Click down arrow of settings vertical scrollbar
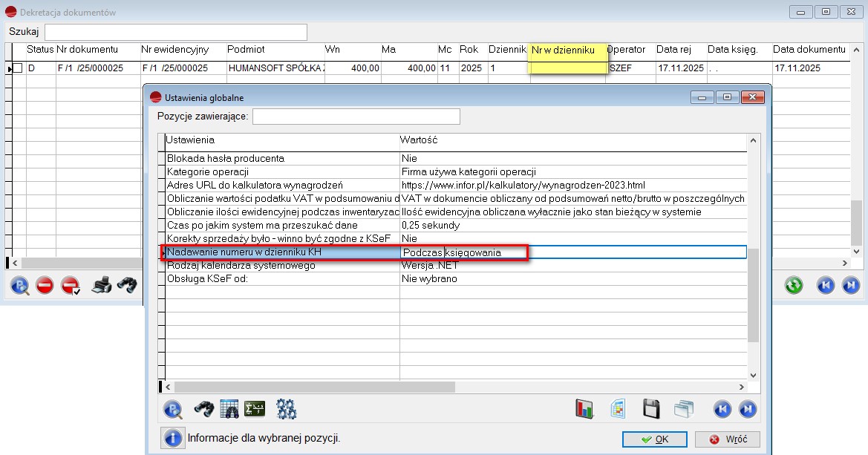Viewport: 868px width, 455px height. click(x=752, y=376)
